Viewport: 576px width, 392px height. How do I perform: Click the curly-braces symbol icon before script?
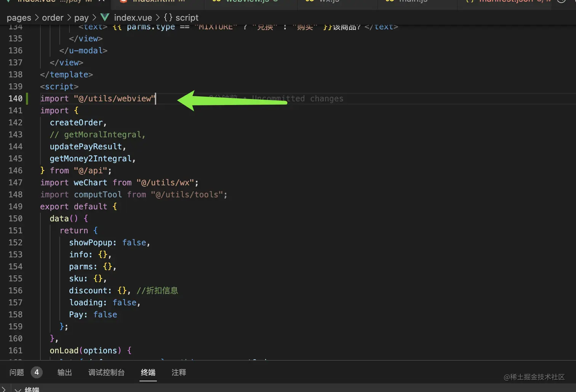tap(168, 18)
